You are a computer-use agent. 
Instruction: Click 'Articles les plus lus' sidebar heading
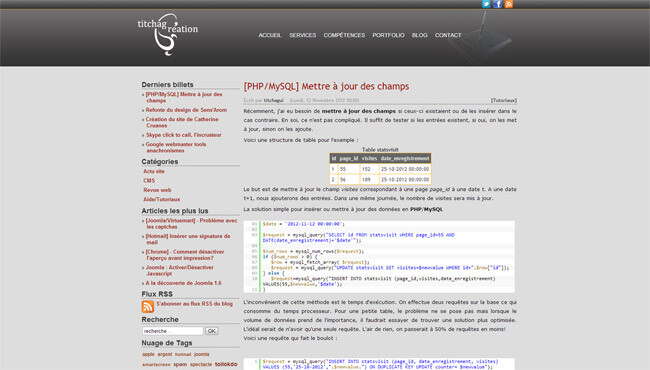pyautogui.click(x=175, y=211)
